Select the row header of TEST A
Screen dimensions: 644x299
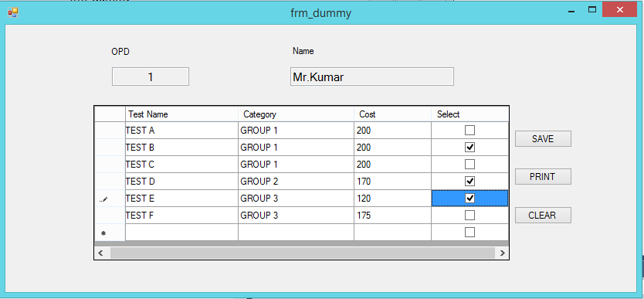pyautogui.click(x=110, y=131)
